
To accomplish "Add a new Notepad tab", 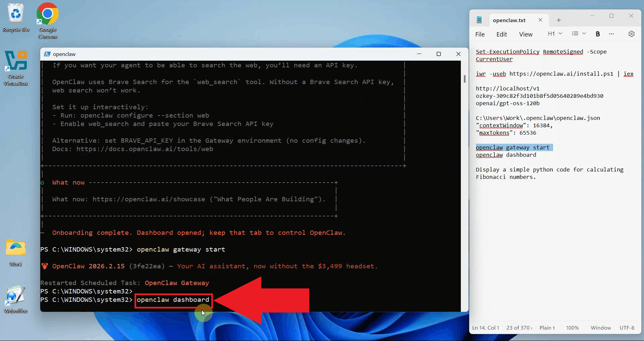I will (x=558, y=20).
